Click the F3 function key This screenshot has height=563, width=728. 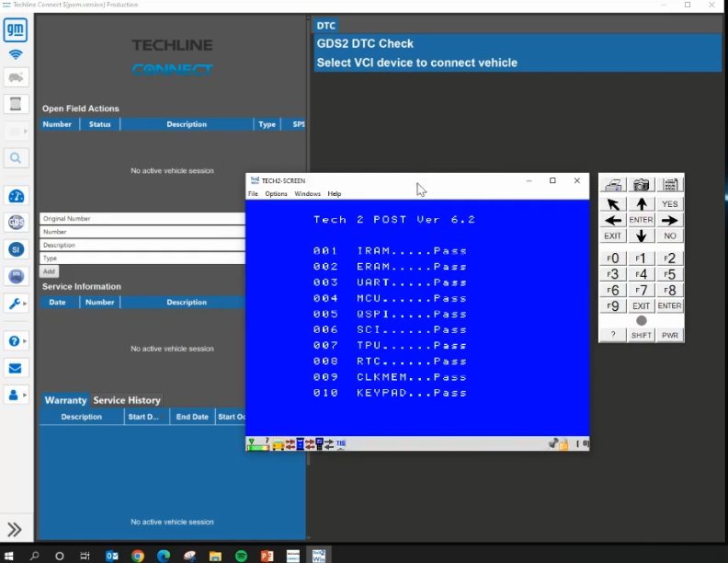(613, 274)
